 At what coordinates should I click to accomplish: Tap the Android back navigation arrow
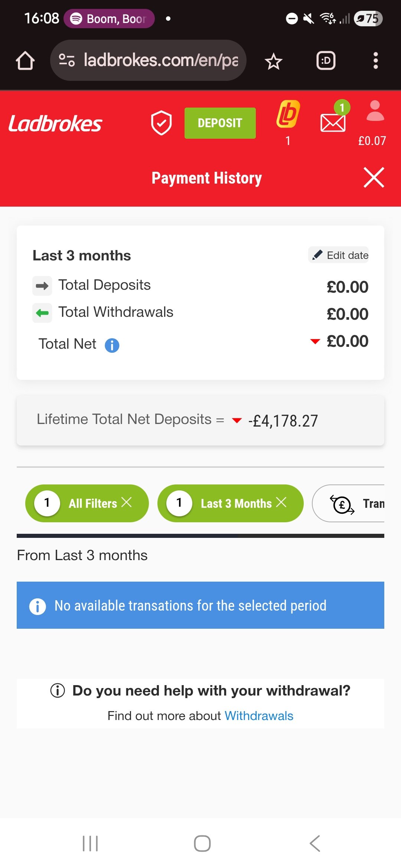click(x=315, y=844)
